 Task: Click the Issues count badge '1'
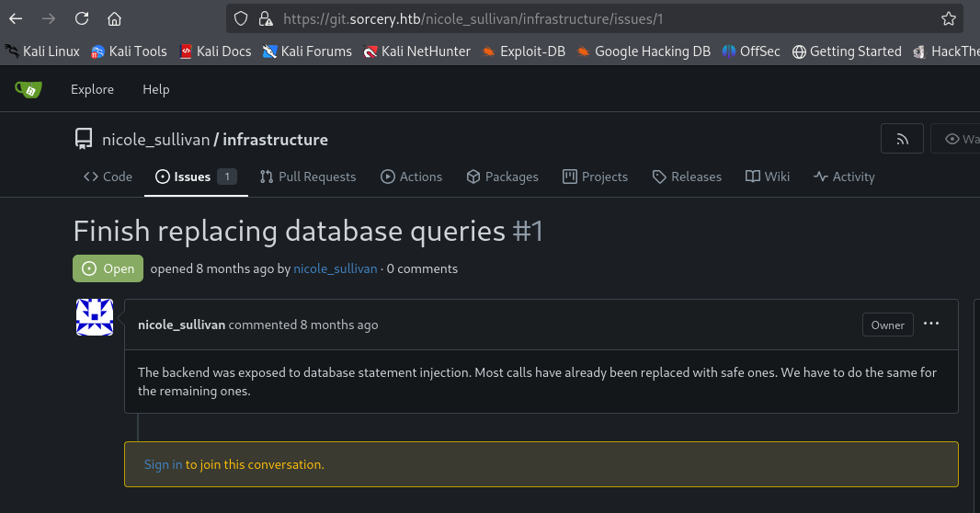coord(227,177)
